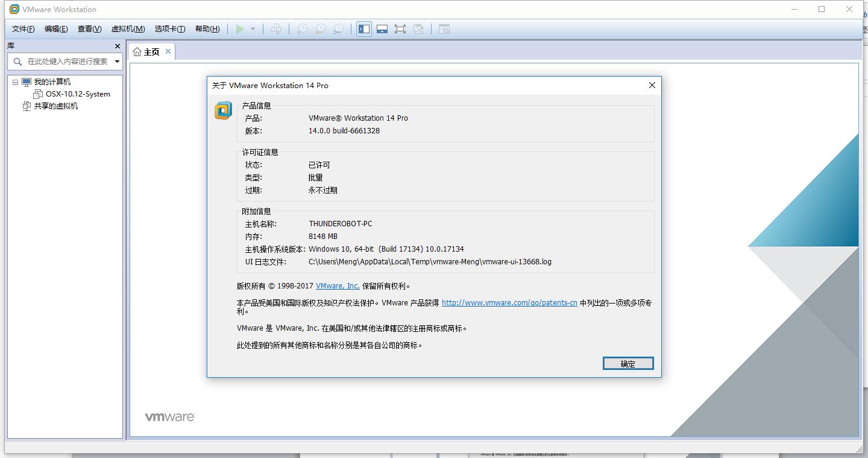The width and height of the screenshot is (868, 458).
Task: Click the license status value 已许可
Action: click(x=319, y=165)
